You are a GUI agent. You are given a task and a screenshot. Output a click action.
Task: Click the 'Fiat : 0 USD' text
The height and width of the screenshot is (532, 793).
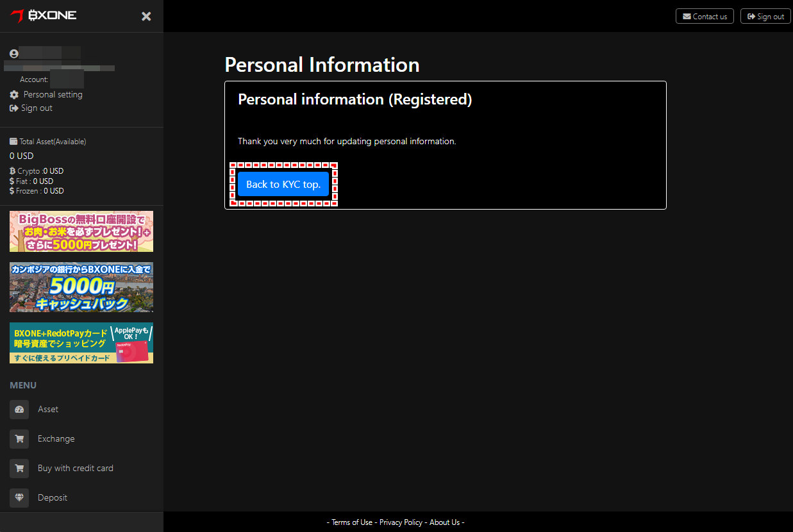click(x=35, y=181)
